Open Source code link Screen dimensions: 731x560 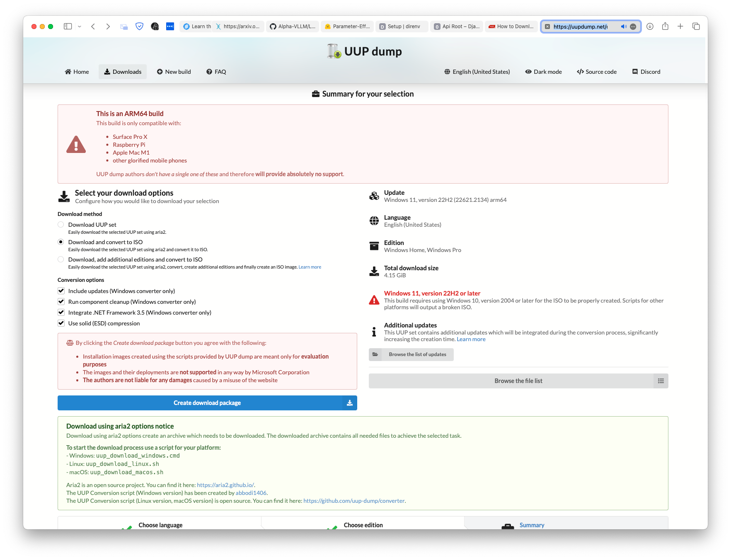click(x=597, y=72)
